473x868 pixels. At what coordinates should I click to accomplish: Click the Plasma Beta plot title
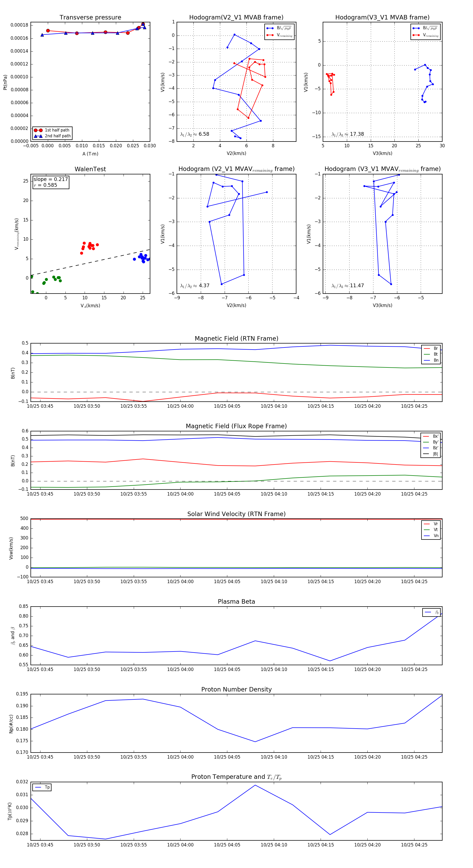point(236,602)
